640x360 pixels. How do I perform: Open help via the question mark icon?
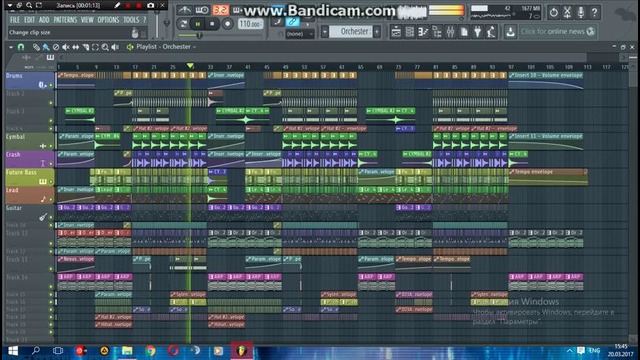pyautogui.click(x=594, y=12)
